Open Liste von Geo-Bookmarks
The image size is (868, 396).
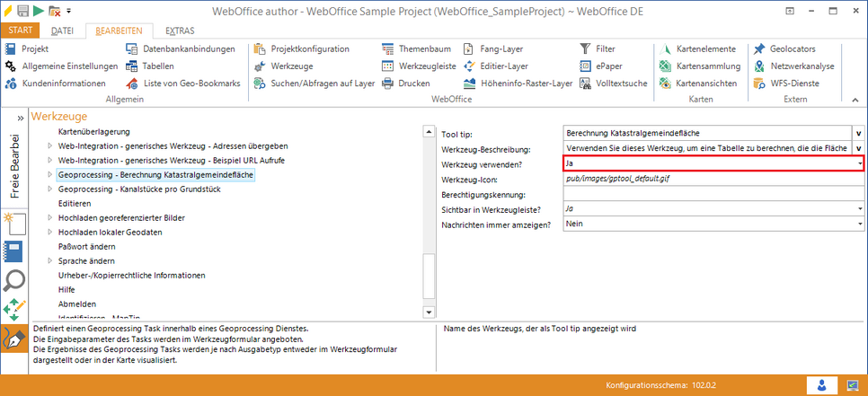click(182, 84)
